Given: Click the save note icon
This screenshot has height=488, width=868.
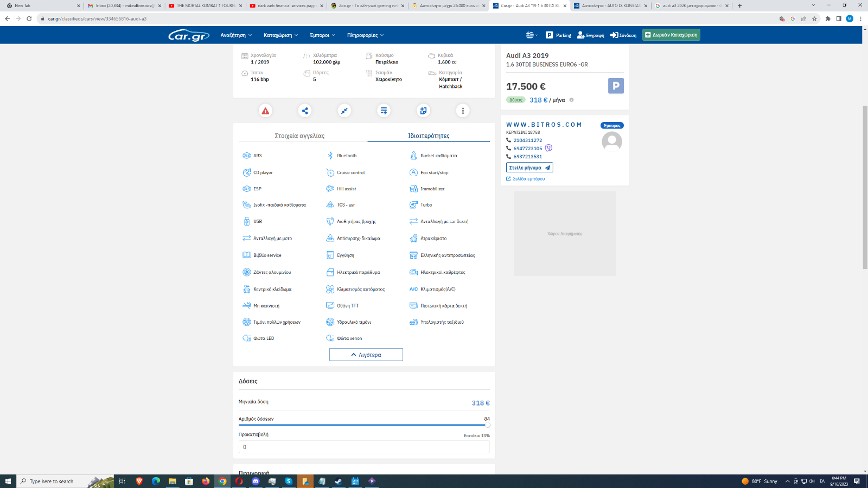Looking at the screenshot, I should (423, 111).
